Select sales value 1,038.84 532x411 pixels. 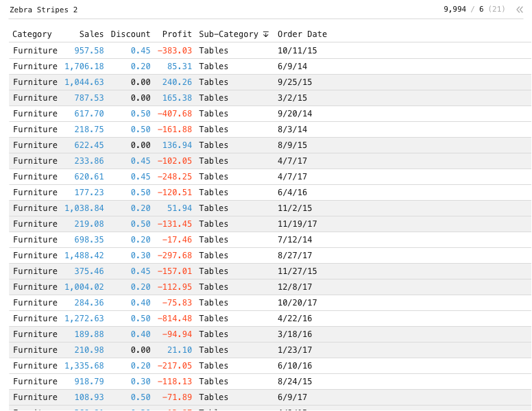click(x=84, y=208)
